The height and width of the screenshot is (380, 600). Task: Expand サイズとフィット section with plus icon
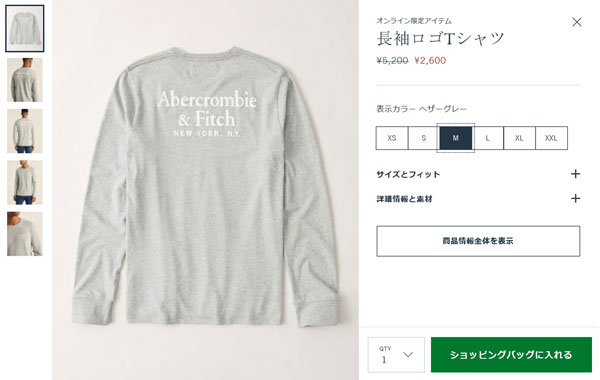[x=575, y=174]
